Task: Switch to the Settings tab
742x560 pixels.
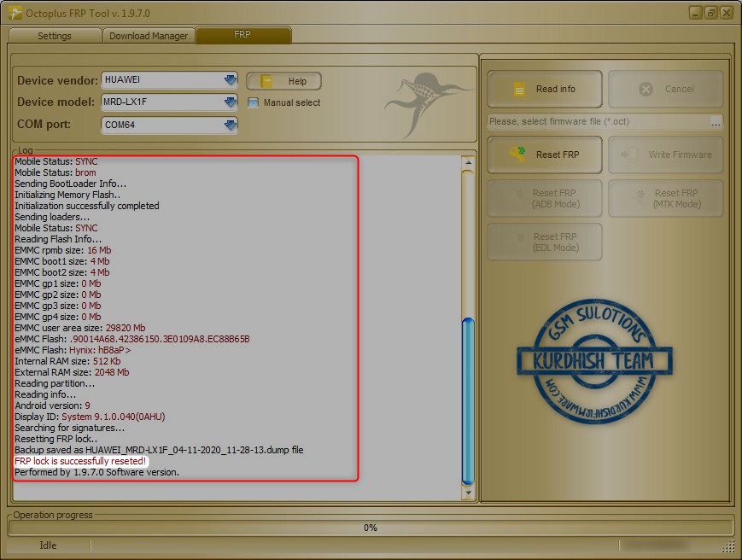Action: (55, 36)
